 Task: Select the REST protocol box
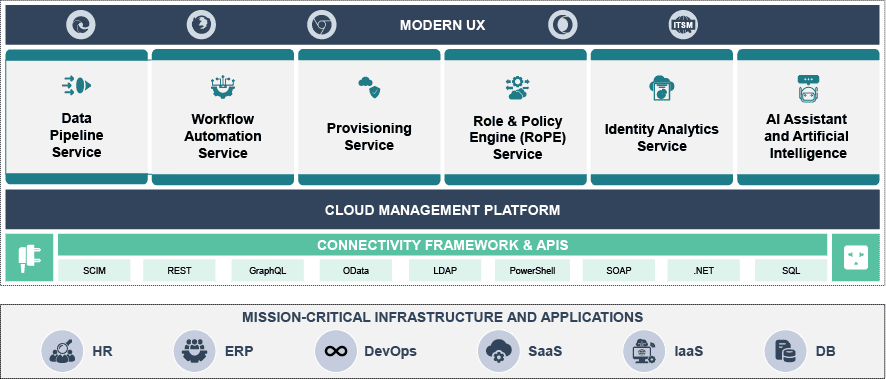(179, 271)
